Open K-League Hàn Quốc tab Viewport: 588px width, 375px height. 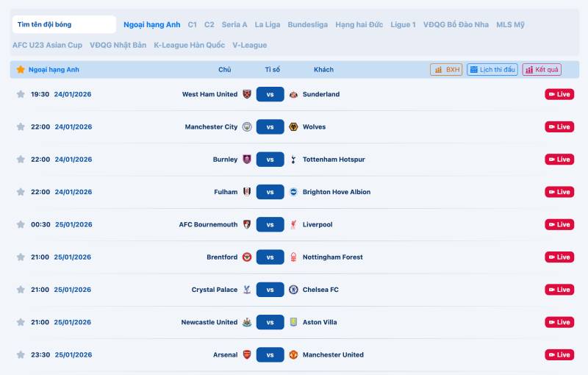[x=190, y=45]
